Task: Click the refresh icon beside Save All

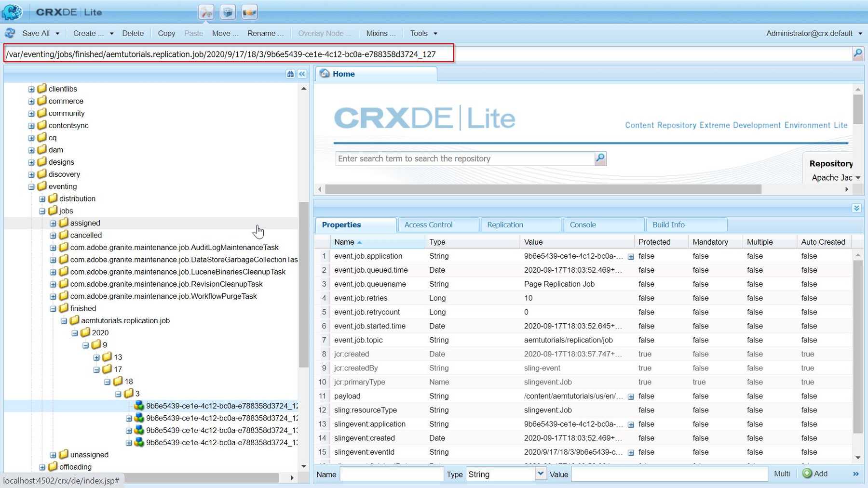Action: (x=10, y=33)
